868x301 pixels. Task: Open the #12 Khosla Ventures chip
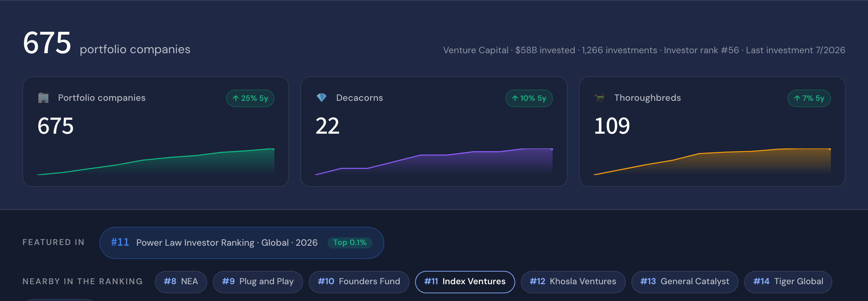573,282
